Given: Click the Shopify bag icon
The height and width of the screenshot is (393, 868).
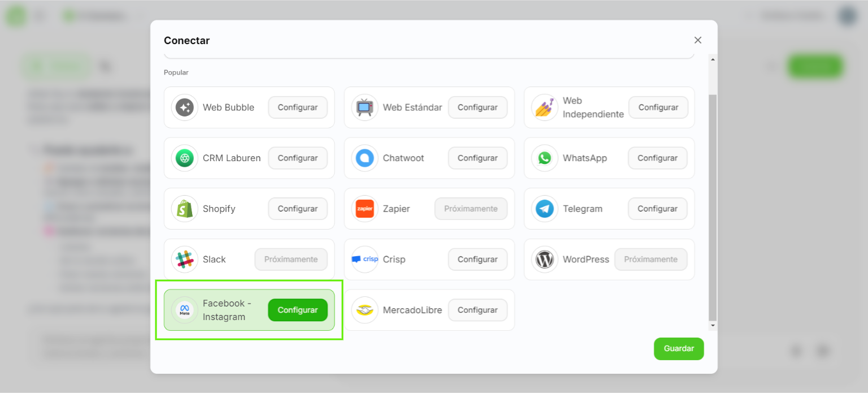Looking at the screenshot, I should pos(185,209).
